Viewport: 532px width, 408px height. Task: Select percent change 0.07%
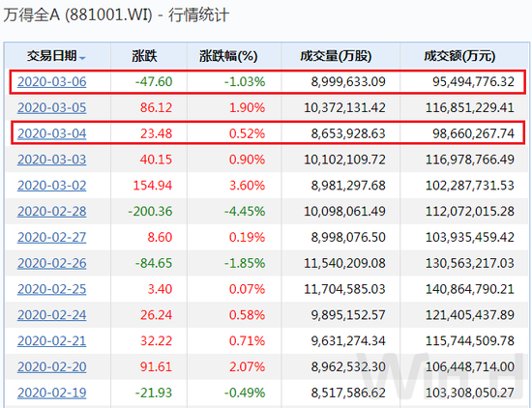click(247, 289)
